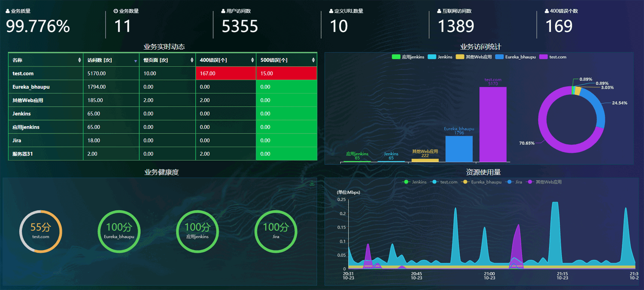The height and width of the screenshot is (290, 644).
Task: Select the test.com row name in the table
Action: (23, 74)
